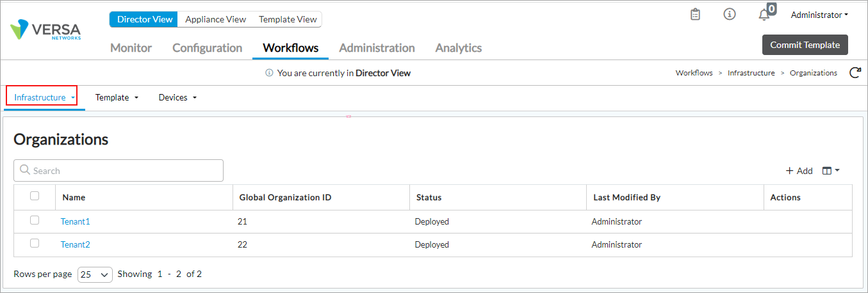Expand the Template dropdown menu
Screen dimensions: 868x293
[x=117, y=98]
